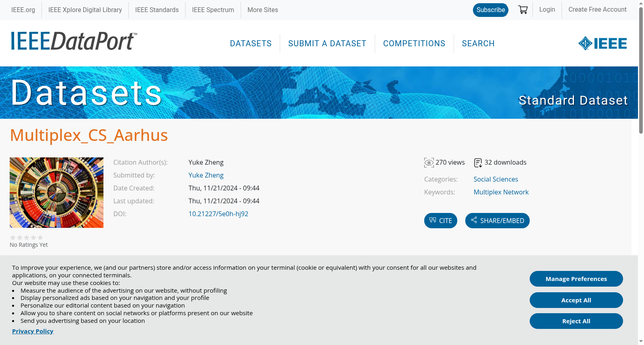Open the COMPETITIONS menu item
Viewport: 644px width, 345px height.
pyautogui.click(x=414, y=43)
